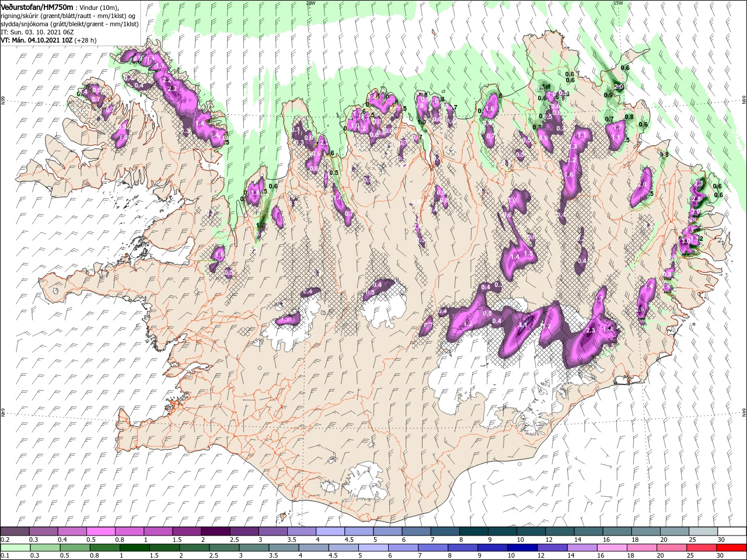Select the light lavender snow swatch at 4
Screen dimensions: 747x560
click(330, 531)
